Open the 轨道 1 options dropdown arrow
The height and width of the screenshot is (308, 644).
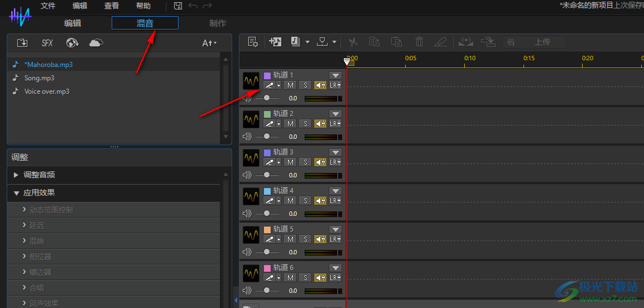click(x=335, y=75)
